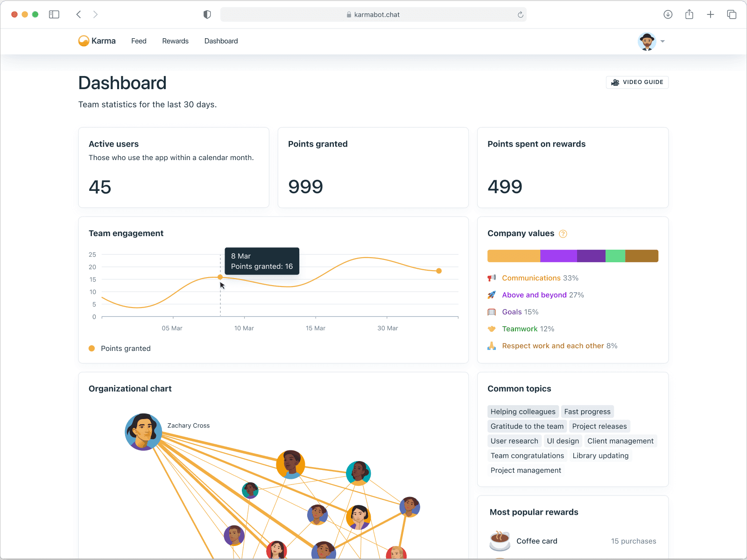Click the handshake icon beside Teamwork

click(492, 329)
